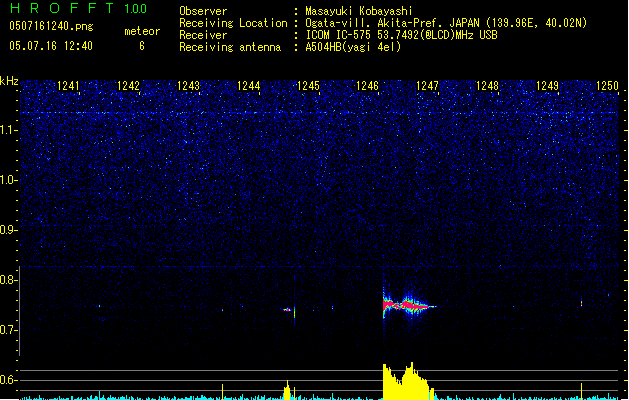This screenshot has width=629, height=400.
Task: Click the 1244 time axis marker
Action: point(248,86)
